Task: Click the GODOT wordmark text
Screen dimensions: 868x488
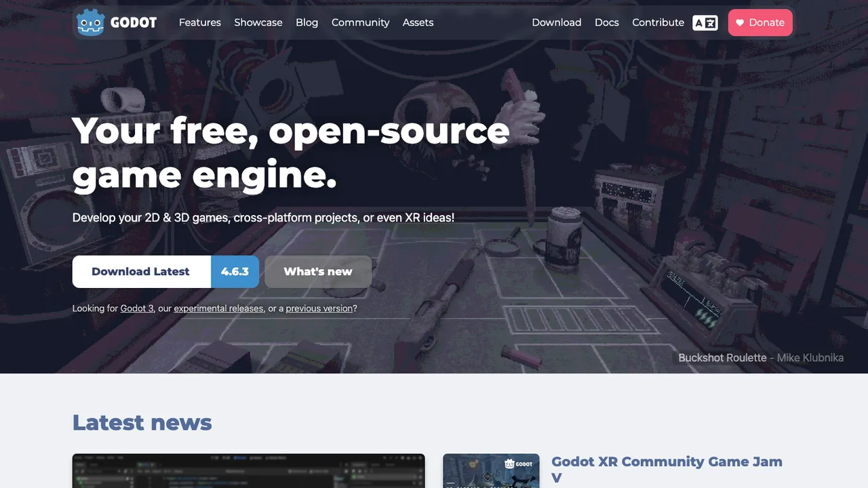Action: click(x=134, y=22)
